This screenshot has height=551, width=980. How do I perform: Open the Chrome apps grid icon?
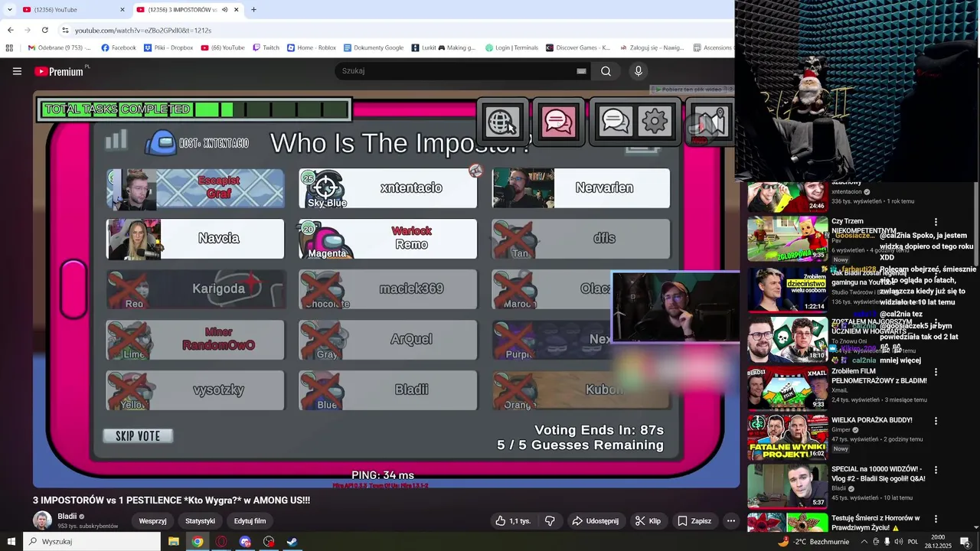tap(9, 47)
